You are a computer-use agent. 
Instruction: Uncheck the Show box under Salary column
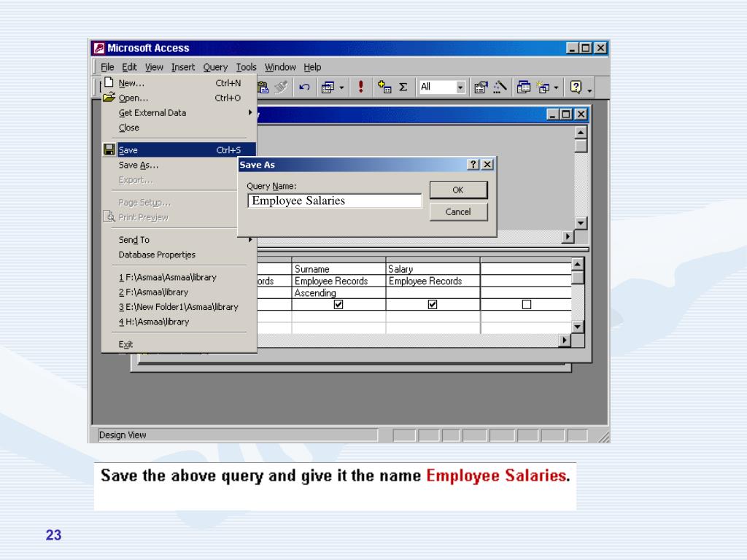432,304
